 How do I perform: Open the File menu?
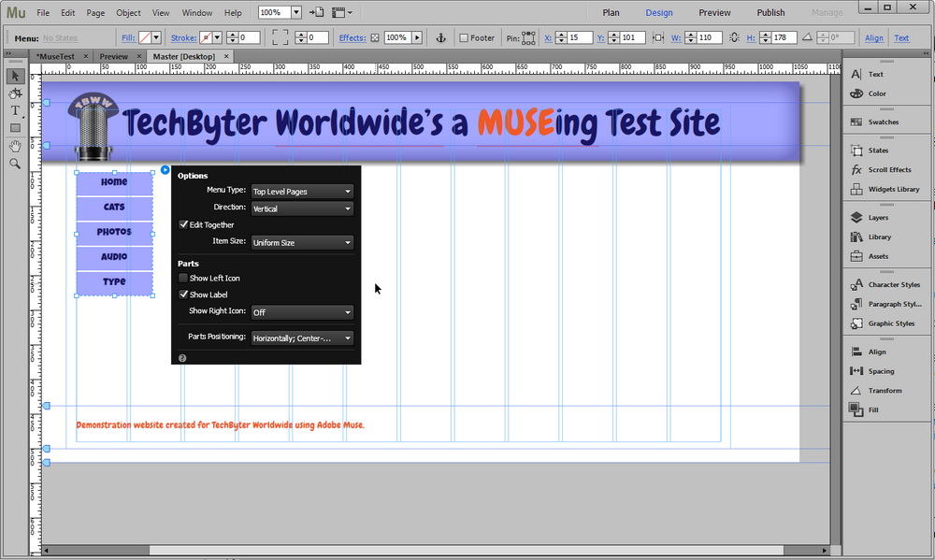tap(43, 12)
